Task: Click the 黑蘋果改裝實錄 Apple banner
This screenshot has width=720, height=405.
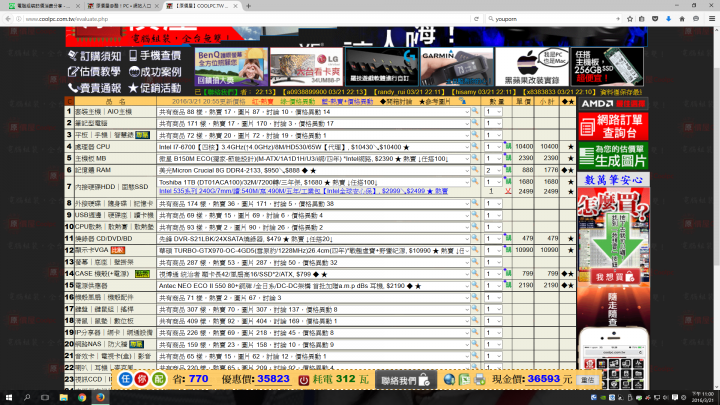Action: (532, 67)
